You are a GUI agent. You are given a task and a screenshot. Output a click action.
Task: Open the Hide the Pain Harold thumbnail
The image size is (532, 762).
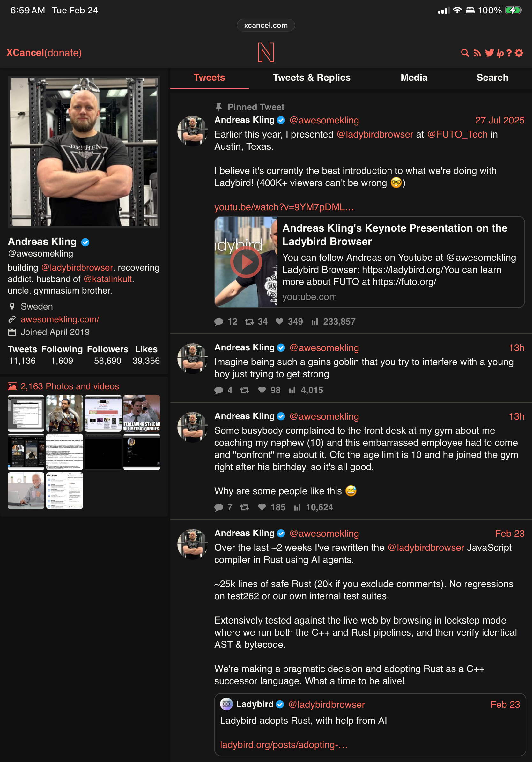26,490
